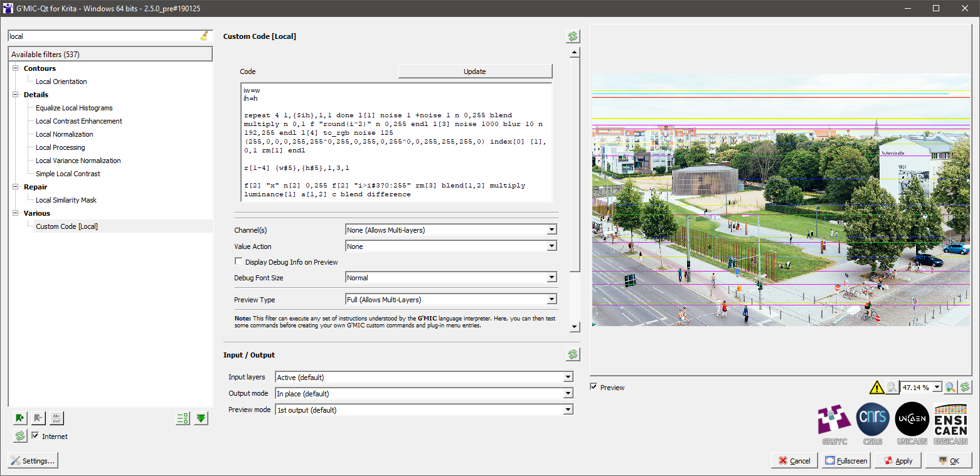
Task: Toggle the Preview checkbox off
Action: click(x=594, y=387)
